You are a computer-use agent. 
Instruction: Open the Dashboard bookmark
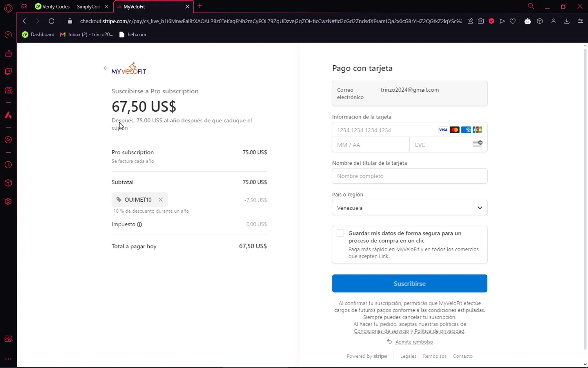click(x=38, y=35)
